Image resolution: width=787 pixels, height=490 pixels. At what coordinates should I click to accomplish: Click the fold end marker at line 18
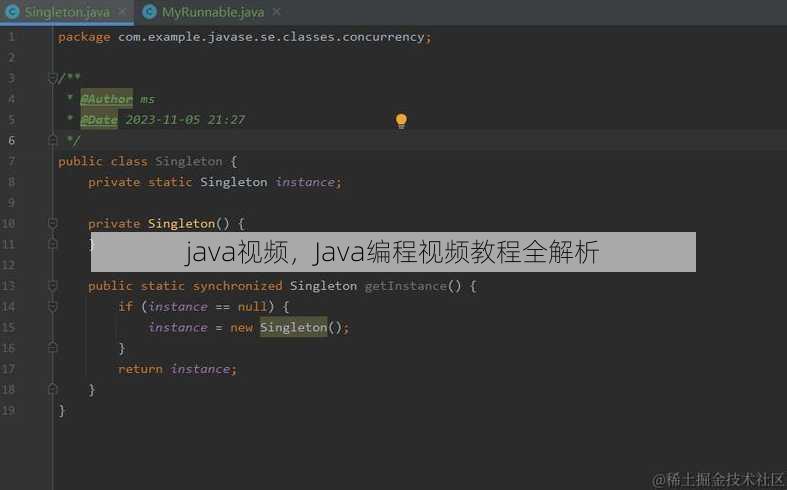pyautogui.click(x=52, y=389)
